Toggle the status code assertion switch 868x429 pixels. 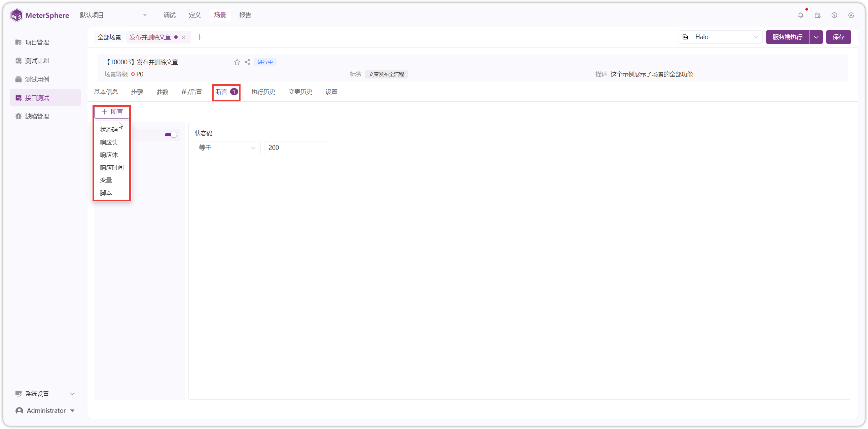click(171, 135)
